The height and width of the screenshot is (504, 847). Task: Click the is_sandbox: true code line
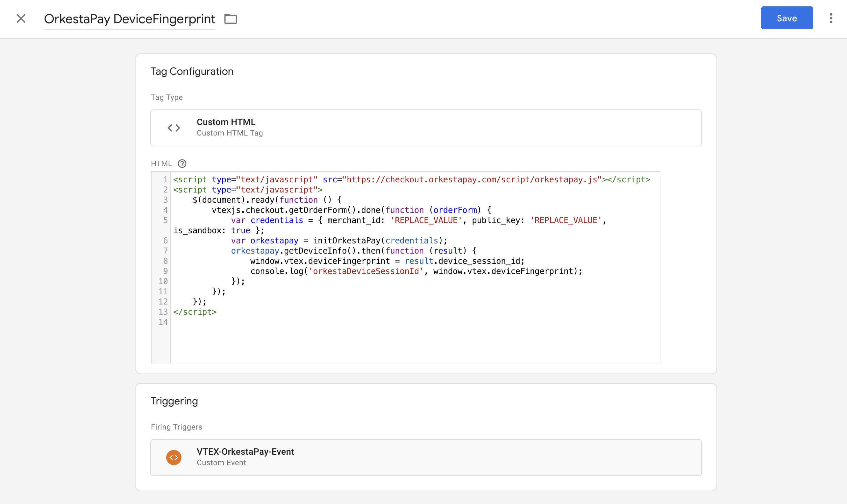coord(218,231)
